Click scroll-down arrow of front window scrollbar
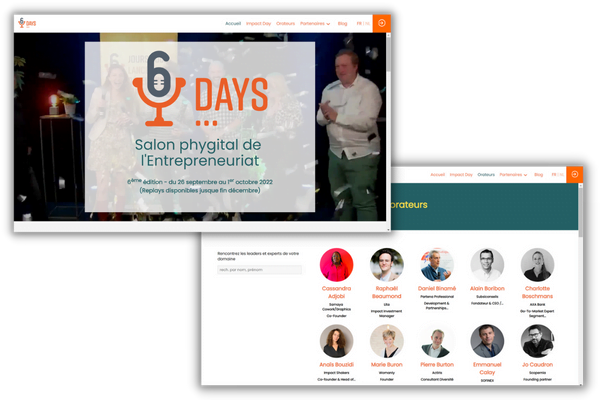This screenshot has width=600, height=400. 388,230
